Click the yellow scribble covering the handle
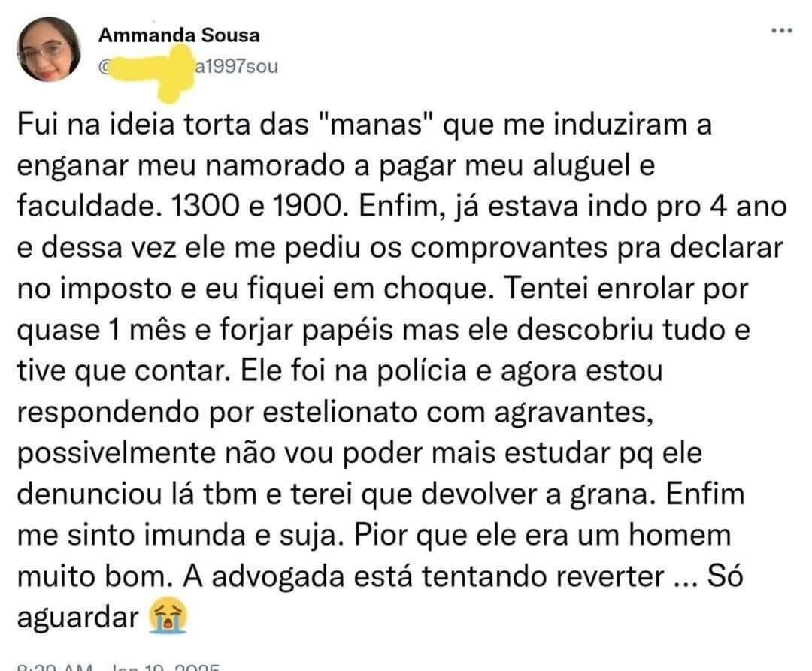812x671 pixels. (x=151, y=71)
